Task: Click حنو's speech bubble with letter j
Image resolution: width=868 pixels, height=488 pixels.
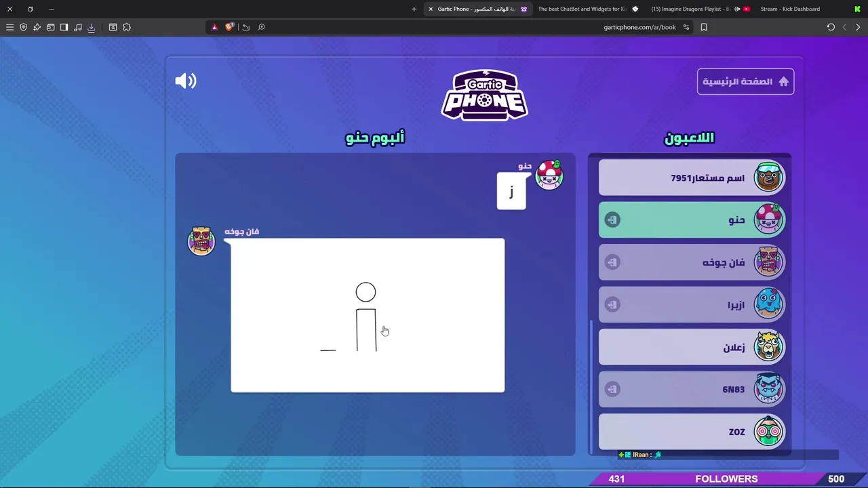Action: coord(511,191)
